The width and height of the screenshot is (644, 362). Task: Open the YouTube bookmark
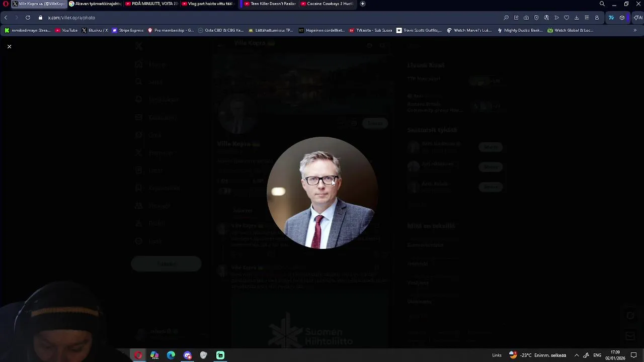pyautogui.click(x=66, y=30)
